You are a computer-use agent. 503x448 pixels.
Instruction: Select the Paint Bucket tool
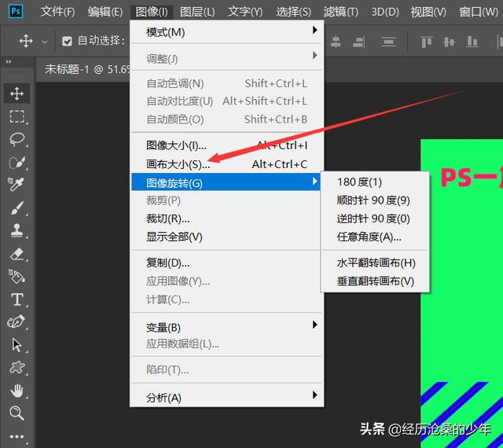(x=17, y=277)
